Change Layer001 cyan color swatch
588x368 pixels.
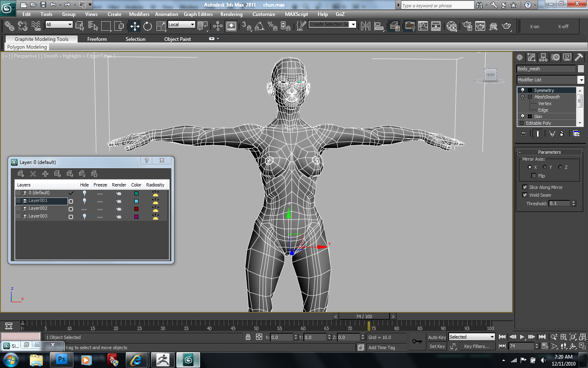(x=136, y=201)
